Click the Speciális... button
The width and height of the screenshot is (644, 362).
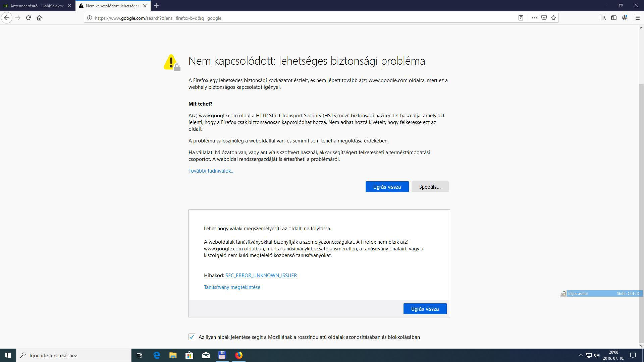430,187
